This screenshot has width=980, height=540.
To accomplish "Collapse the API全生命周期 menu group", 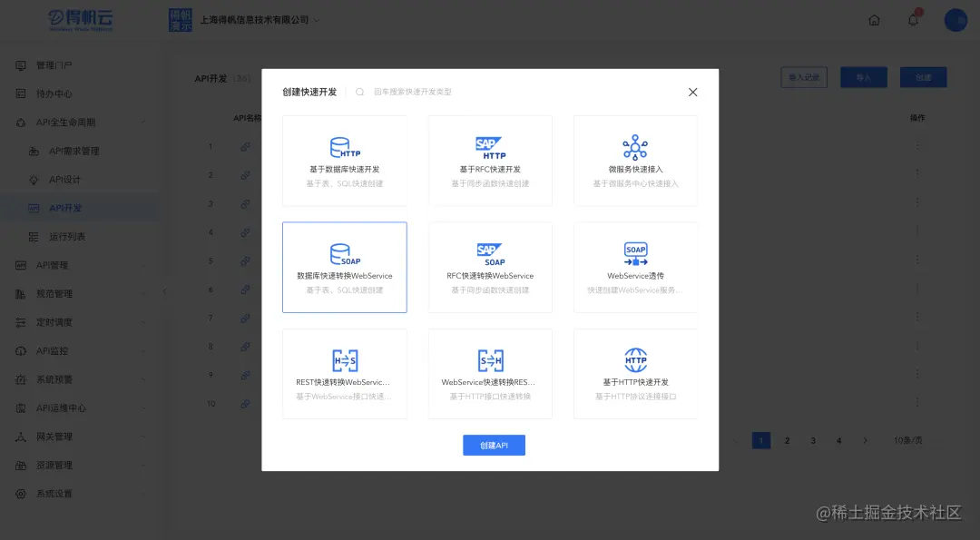I will pos(143,123).
